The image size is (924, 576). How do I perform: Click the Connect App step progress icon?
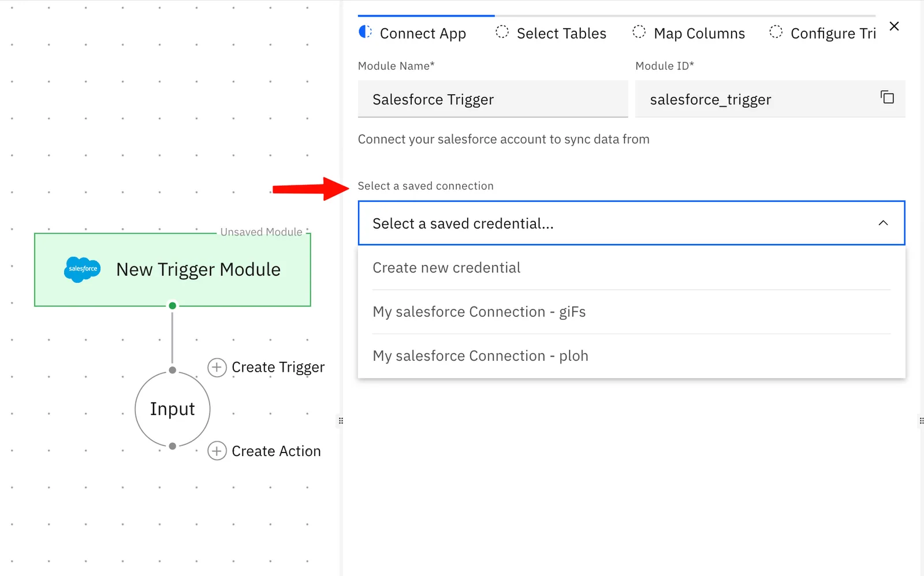(365, 32)
